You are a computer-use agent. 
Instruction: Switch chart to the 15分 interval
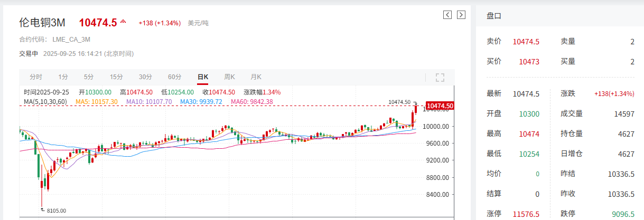coord(116,77)
